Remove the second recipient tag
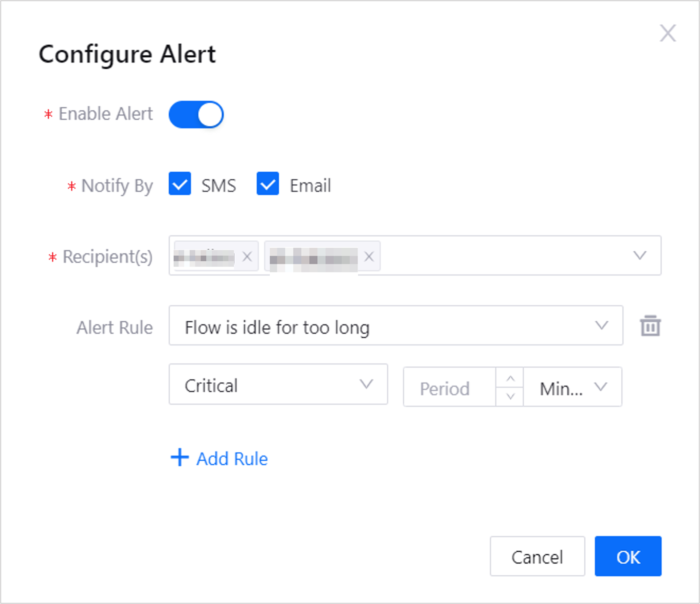This screenshot has width=700, height=604. 369,257
